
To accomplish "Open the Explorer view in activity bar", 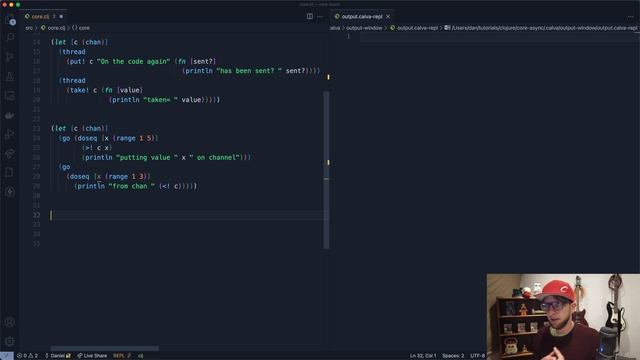I will [10, 19].
